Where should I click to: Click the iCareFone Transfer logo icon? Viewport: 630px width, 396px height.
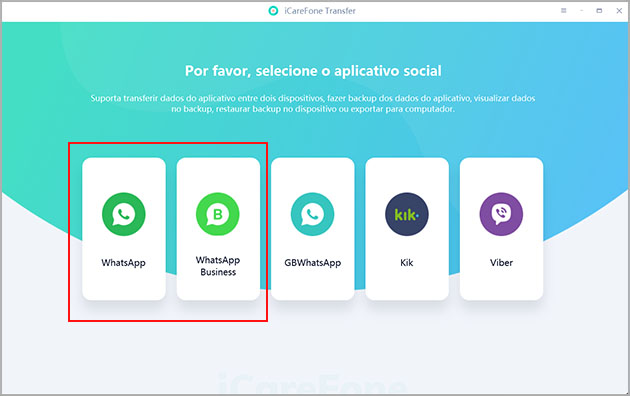[x=273, y=11]
